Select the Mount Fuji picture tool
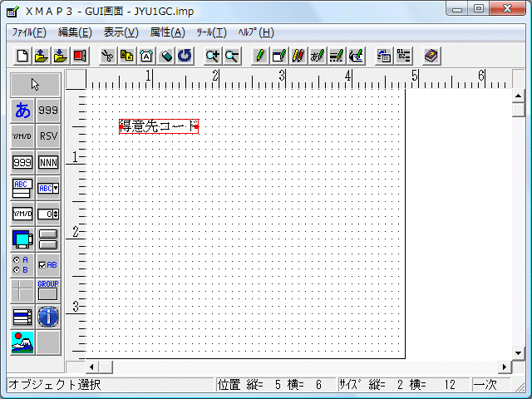 click(x=22, y=342)
